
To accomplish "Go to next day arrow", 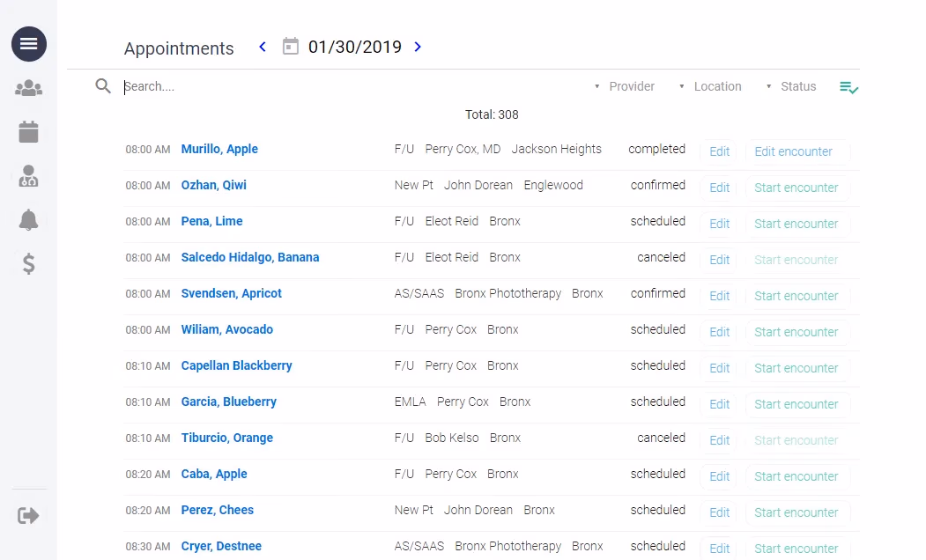I will pyautogui.click(x=418, y=47).
